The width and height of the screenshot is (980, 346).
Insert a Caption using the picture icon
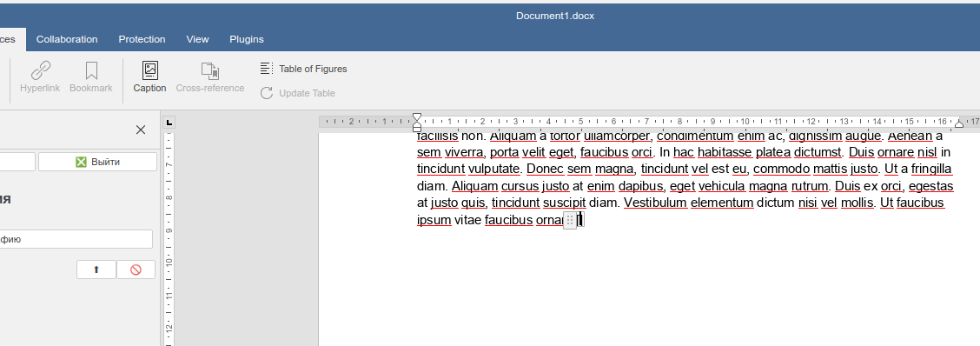150,70
